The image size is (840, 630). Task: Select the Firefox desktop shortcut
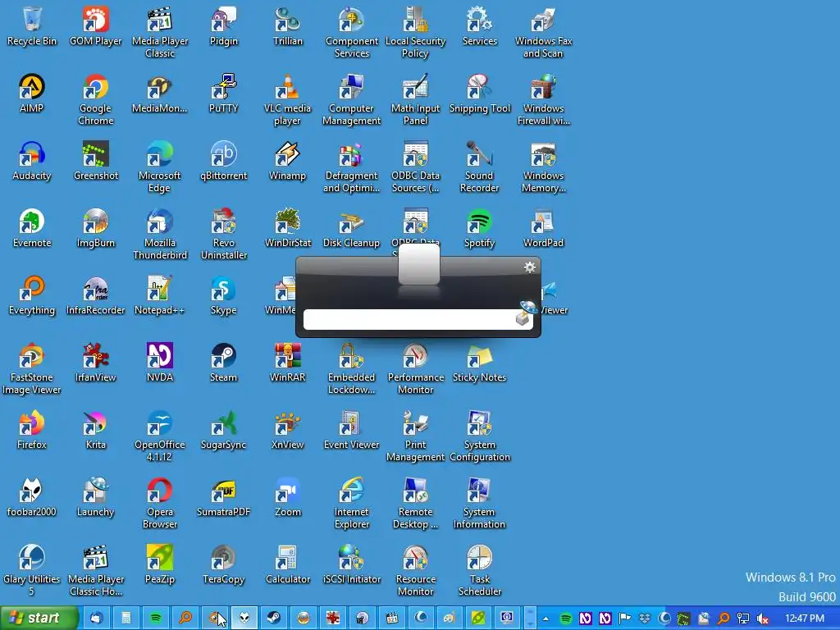[32, 430]
